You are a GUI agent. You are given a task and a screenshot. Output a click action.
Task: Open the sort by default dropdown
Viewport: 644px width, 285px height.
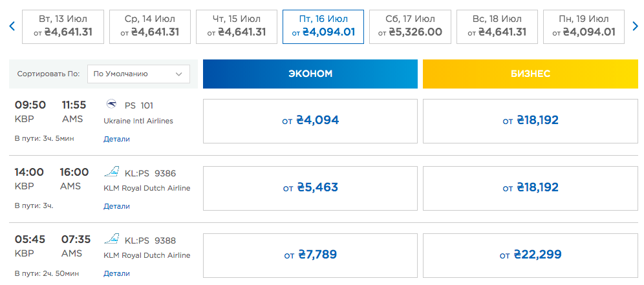138,74
